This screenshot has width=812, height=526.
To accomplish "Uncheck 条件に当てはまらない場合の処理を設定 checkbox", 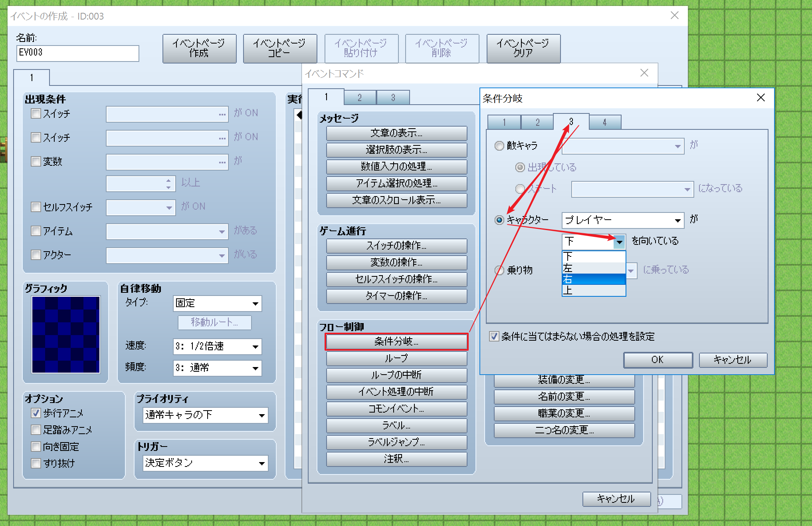I will tap(494, 336).
